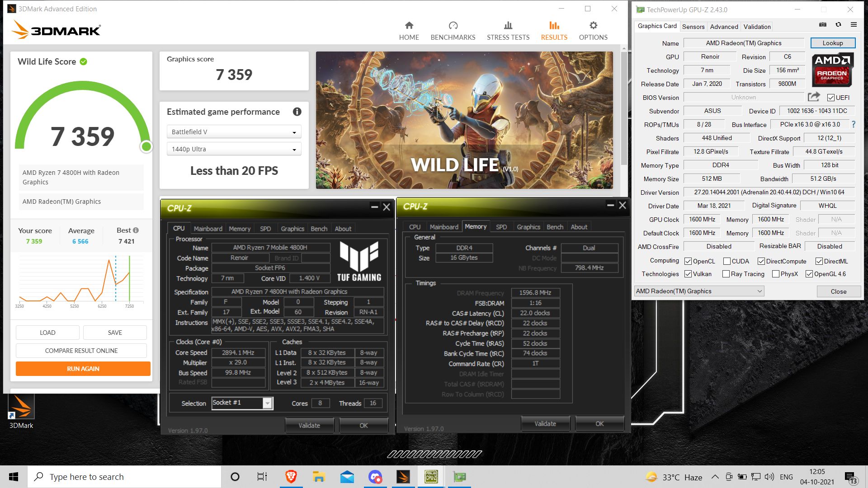Viewport: 868px width, 488px height.
Task: Open Cortana circle icon on taskbar
Action: pos(235,477)
